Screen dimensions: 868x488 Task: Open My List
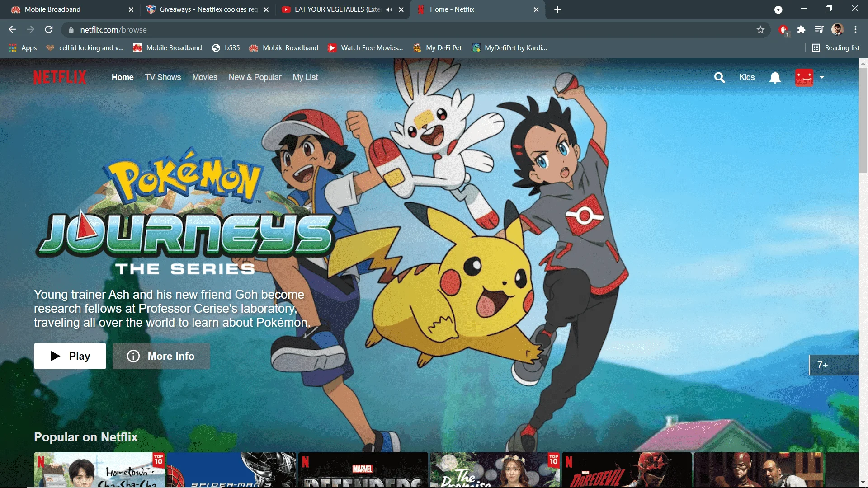point(305,77)
